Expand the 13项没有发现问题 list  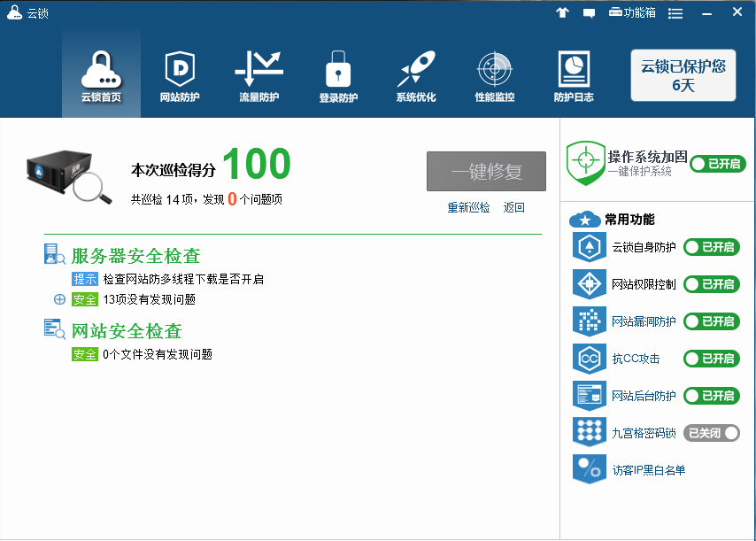[x=59, y=299]
